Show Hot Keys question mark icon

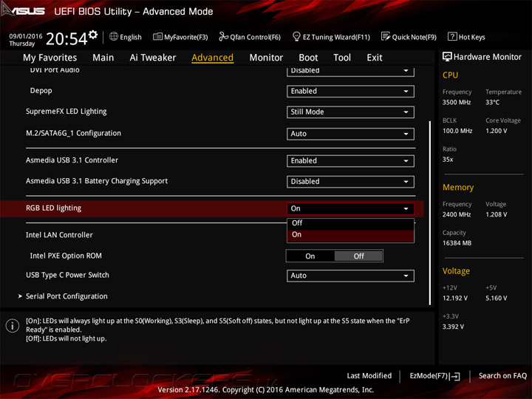click(452, 36)
